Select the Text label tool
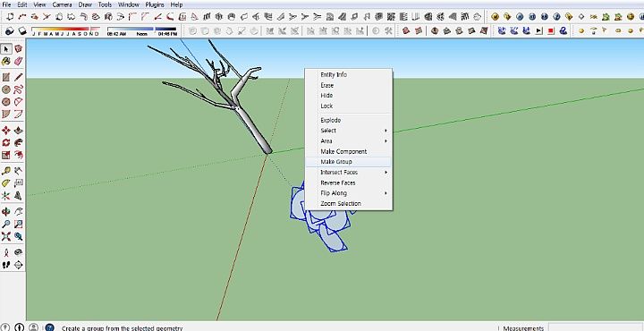The height and width of the screenshot is (331, 644). pyautogui.click(x=19, y=183)
